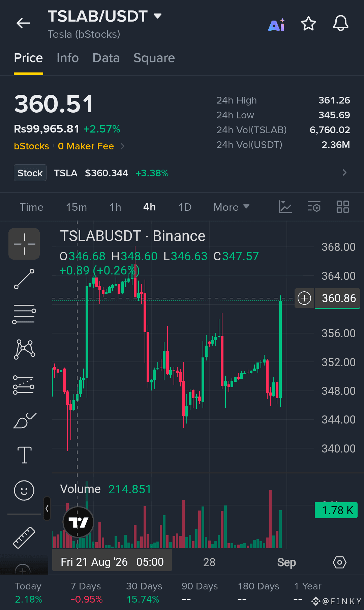Switch to the Info tab
Viewport: 364px width, 610px height.
pyautogui.click(x=67, y=58)
